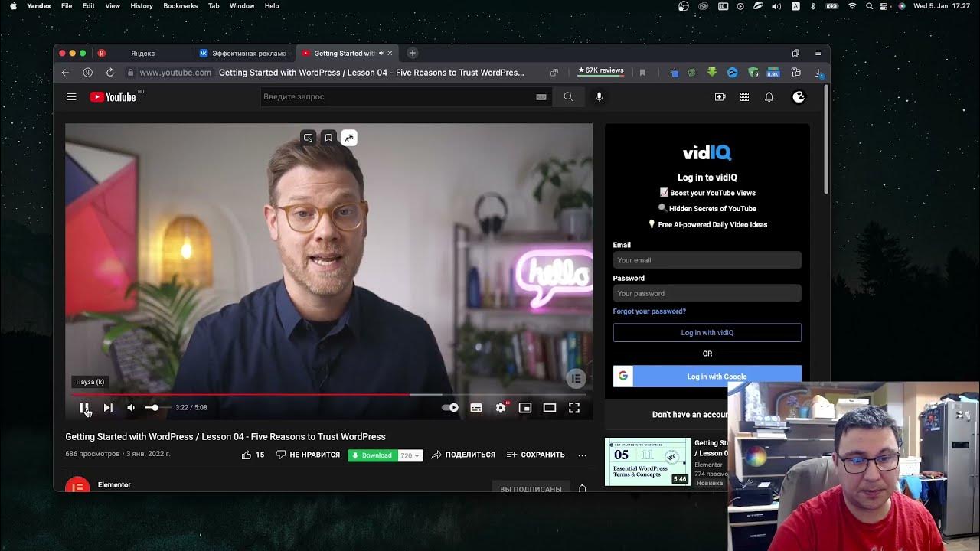Skip to the next video
The image size is (980, 551).
coord(108,408)
